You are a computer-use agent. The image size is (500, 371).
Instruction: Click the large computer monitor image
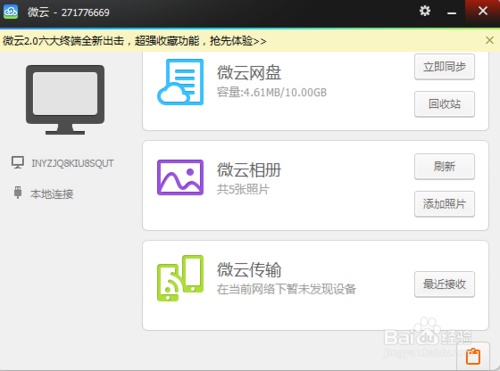click(65, 100)
